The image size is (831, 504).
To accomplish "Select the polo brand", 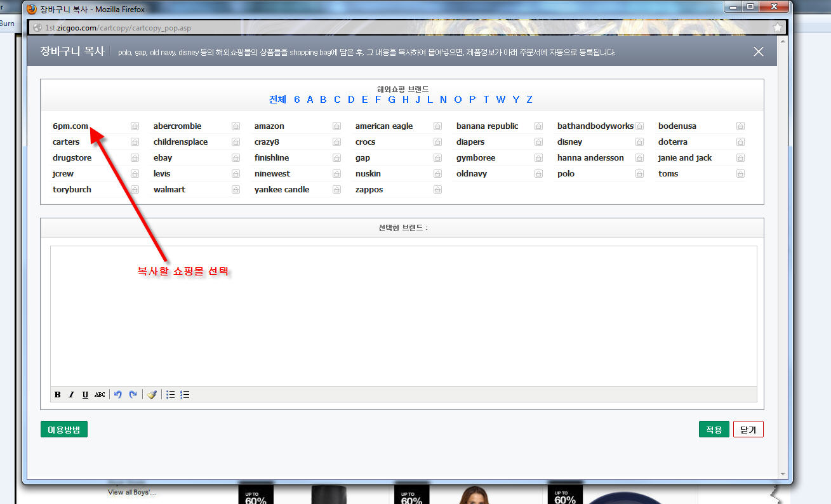I will [566, 174].
